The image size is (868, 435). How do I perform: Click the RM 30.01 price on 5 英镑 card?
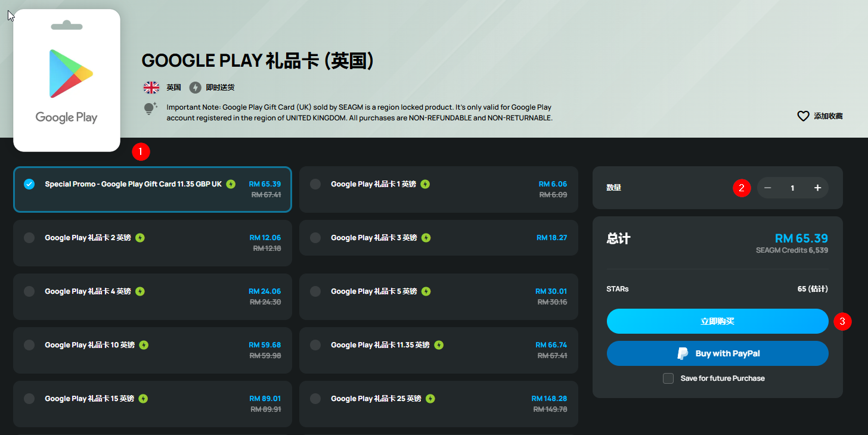point(551,291)
